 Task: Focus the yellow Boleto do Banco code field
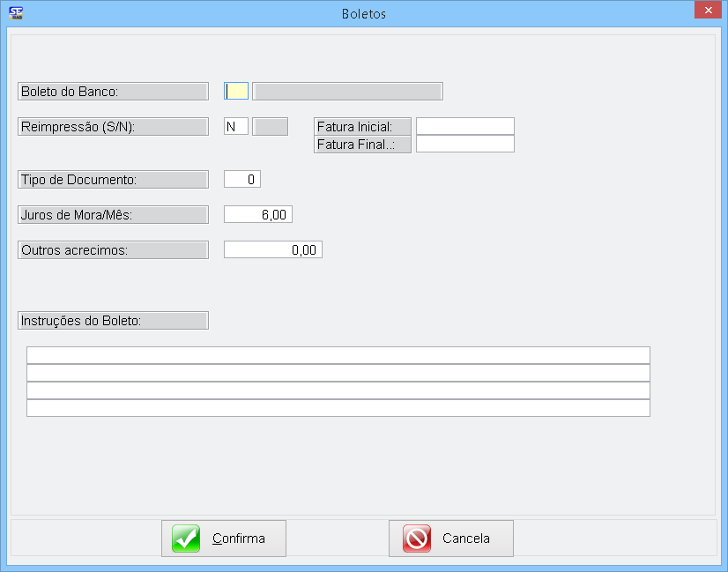(x=236, y=91)
